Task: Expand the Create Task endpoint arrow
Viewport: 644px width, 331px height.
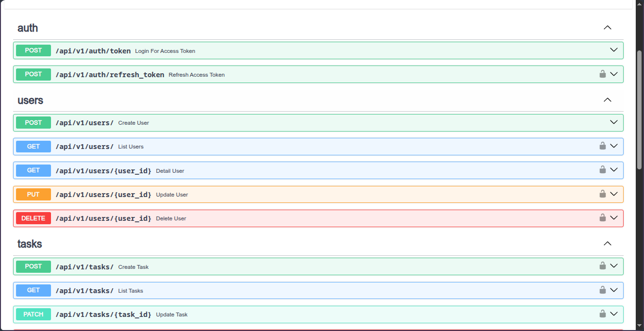Action: [614, 266]
